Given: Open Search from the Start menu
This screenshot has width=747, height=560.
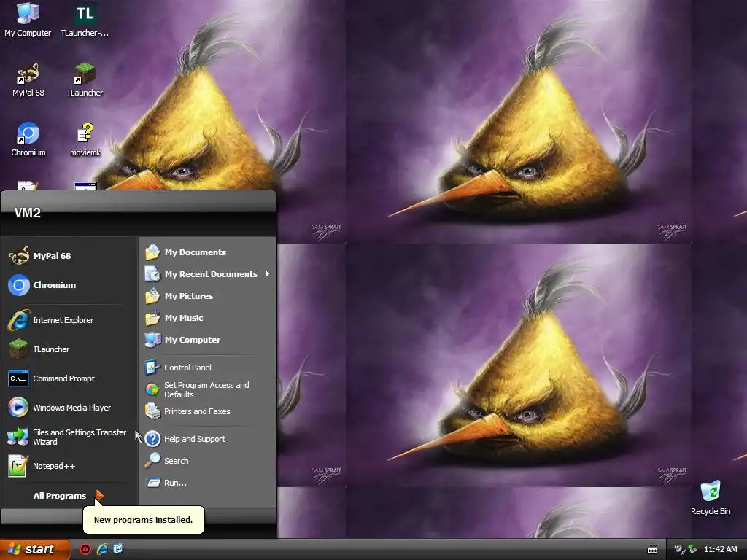Looking at the screenshot, I should (x=208, y=461).
